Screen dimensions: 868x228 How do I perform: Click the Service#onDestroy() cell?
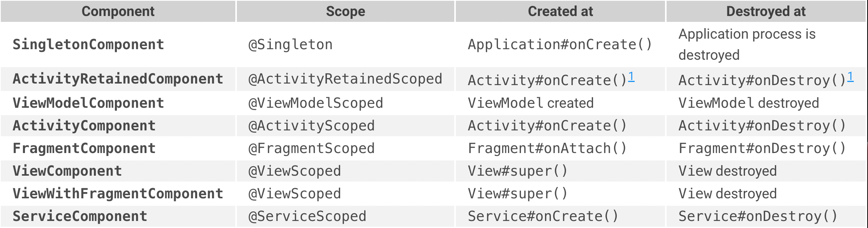(x=758, y=216)
